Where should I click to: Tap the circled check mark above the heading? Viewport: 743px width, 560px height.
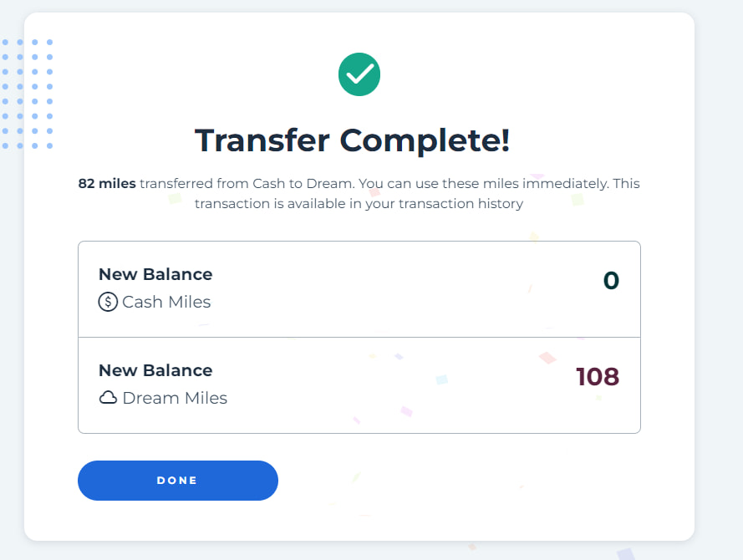point(359,74)
